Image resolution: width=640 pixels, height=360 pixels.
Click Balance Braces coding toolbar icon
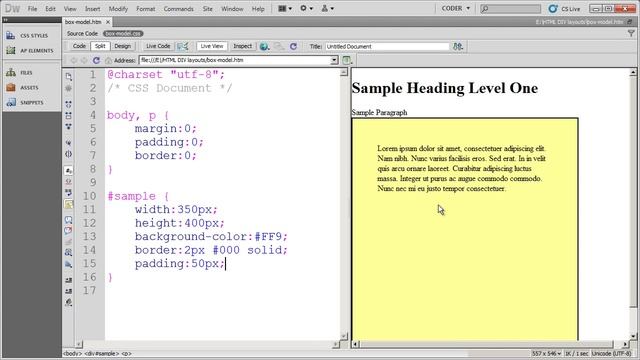(69, 154)
